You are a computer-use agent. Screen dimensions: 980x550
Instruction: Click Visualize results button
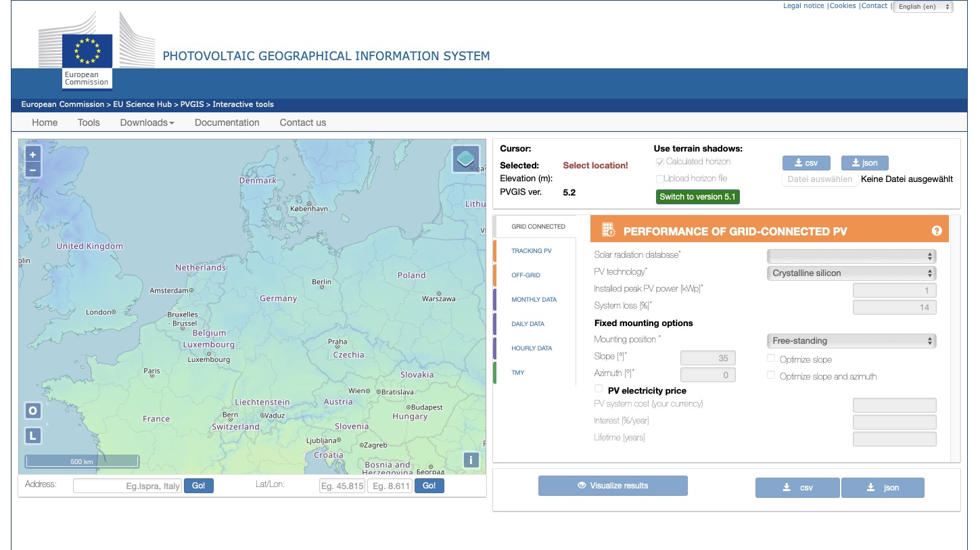tap(613, 486)
